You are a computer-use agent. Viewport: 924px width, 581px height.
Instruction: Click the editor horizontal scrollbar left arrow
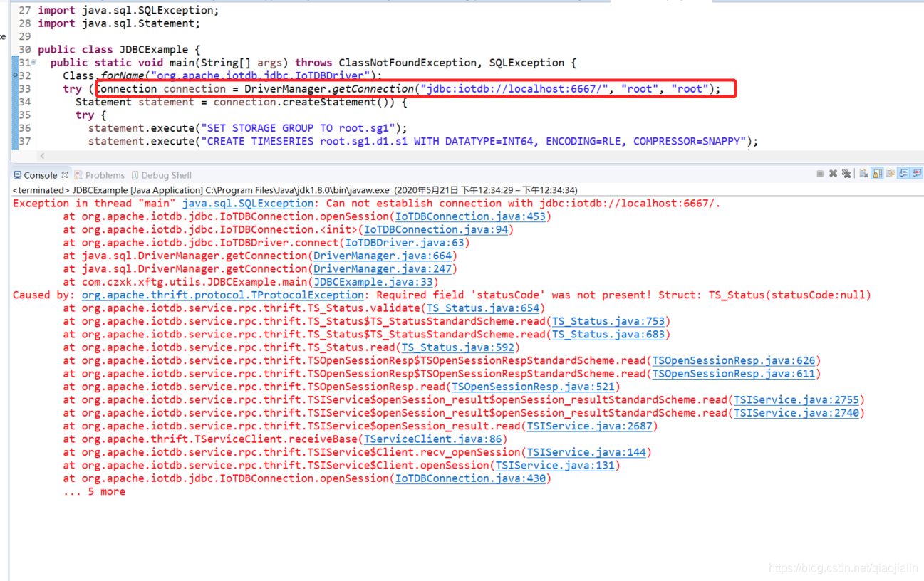pyautogui.click(x=42, y=155)
